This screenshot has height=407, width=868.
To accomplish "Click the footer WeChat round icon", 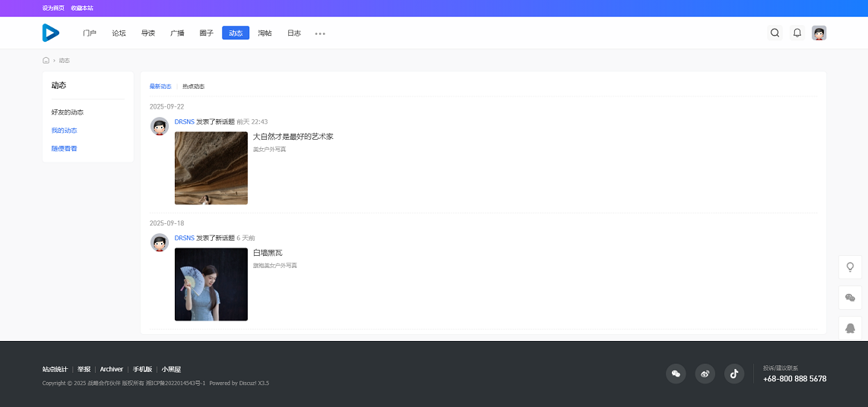I will pos(676,374).
